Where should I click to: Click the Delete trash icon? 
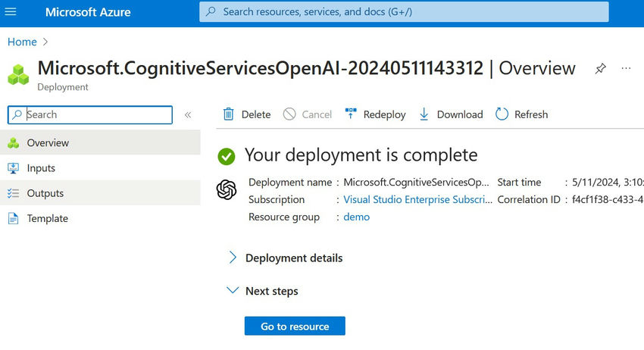(x=228, y=114)
